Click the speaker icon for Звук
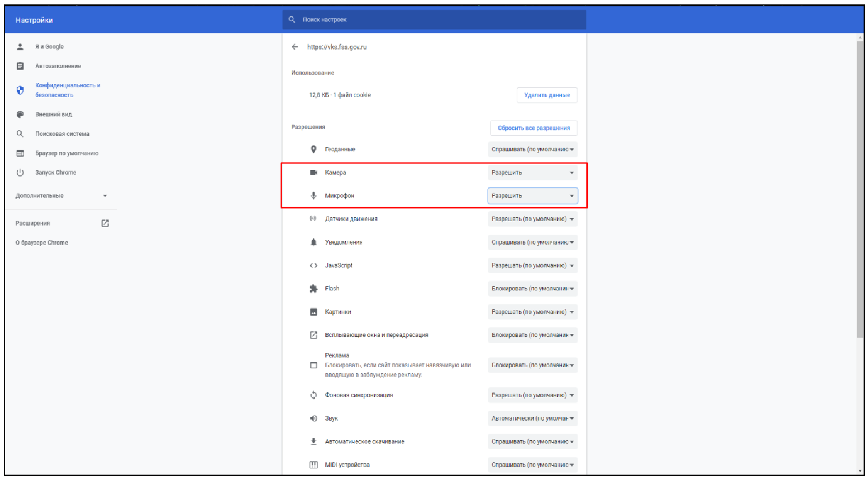The height and width of the screenshot is (480, 868). (x=314, y=418)
